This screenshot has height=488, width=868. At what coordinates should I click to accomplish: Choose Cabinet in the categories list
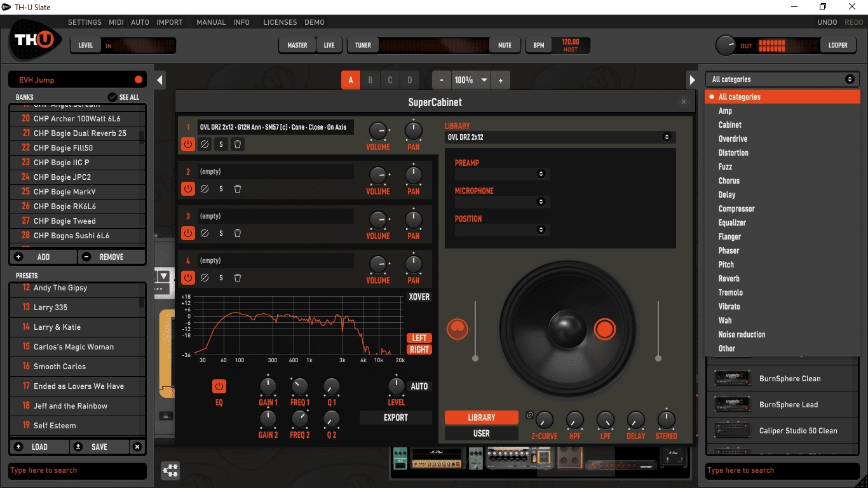730,125
